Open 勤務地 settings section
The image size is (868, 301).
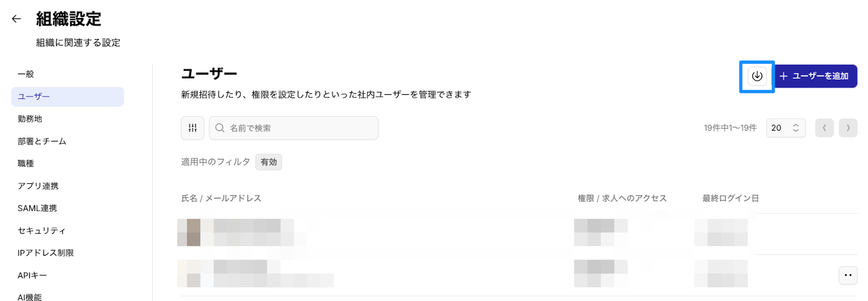30,119
